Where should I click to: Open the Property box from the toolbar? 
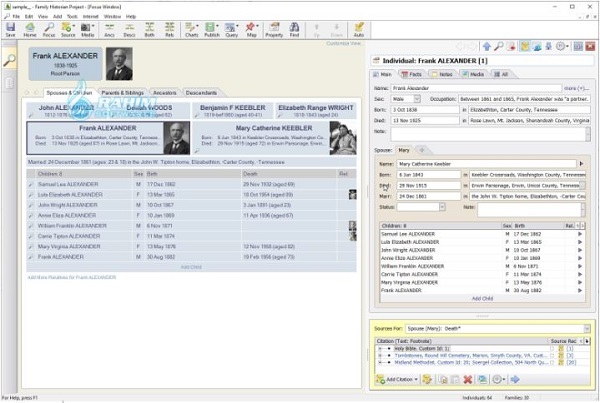pyautogui.click(x=274, y=29)
